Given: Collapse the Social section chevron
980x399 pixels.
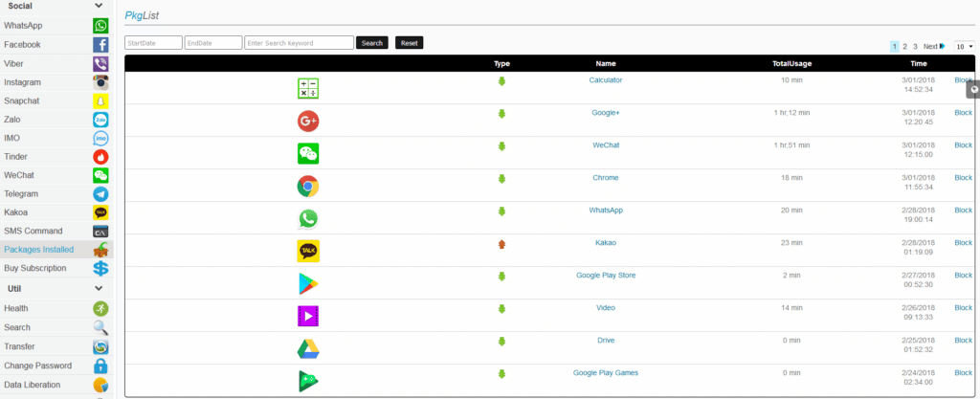Looking at the screenshot, I should (x=99, y=6).
